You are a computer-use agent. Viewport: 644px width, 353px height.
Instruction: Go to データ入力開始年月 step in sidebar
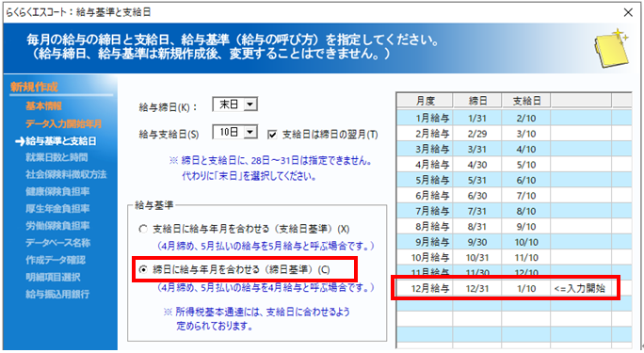(x=64, y=124)
